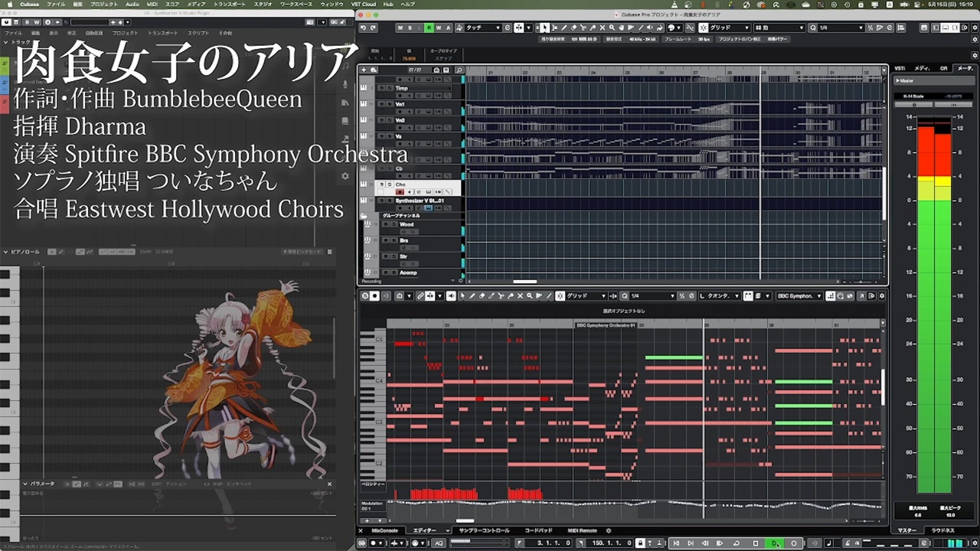Click the lower zone settings gear icon
The height and width of the screenshot is (551, 980).
tap(609, 530)
